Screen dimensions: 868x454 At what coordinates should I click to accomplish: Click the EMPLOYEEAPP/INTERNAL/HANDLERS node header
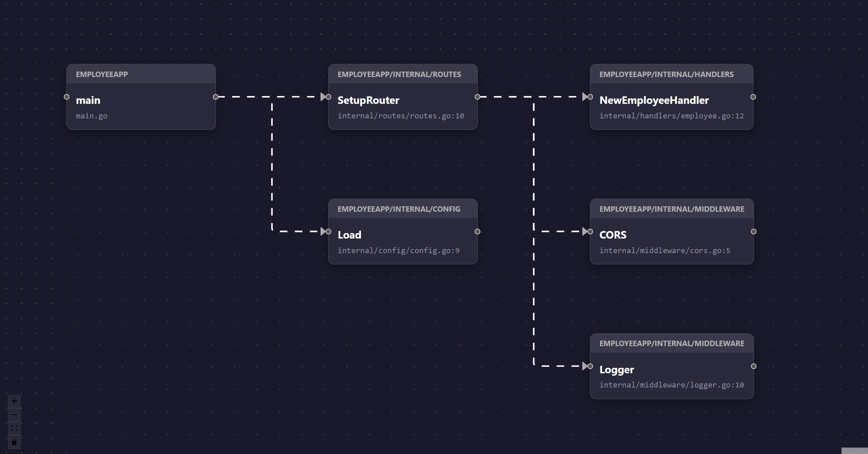tap(666, 74)
